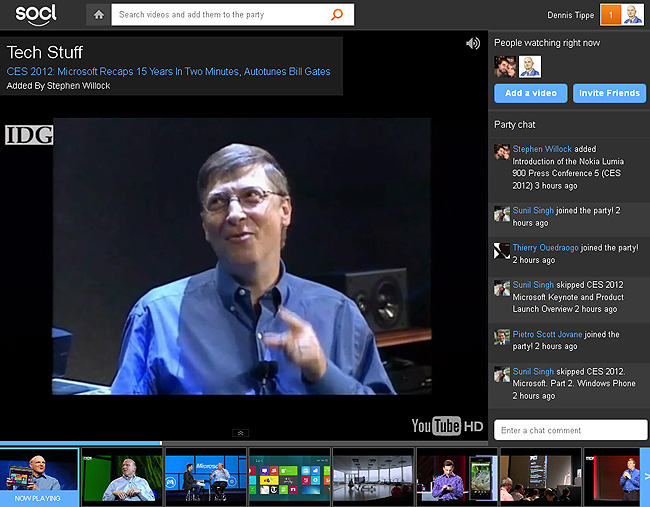
Task: Open Stephen Willock's profile link in chat
Action: click(542, 149)
